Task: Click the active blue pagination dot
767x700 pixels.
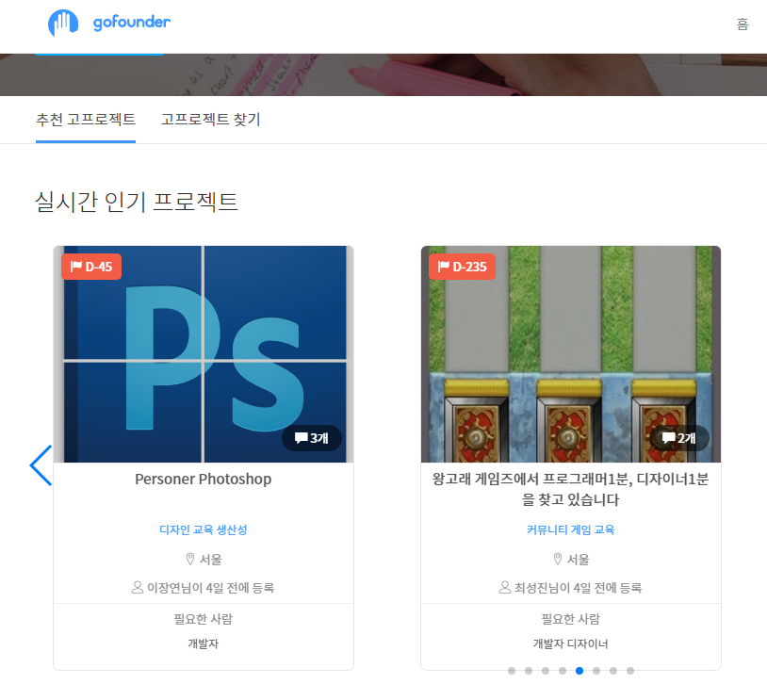Action: [579, 671]
